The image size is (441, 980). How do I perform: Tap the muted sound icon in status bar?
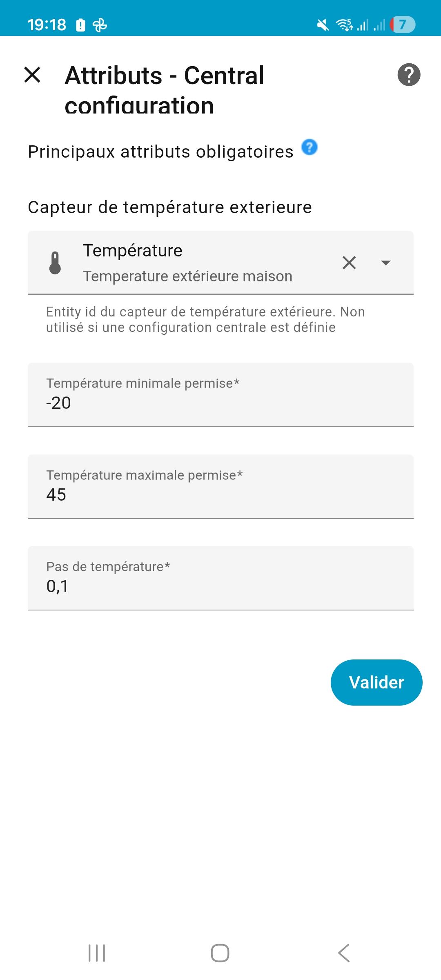pos(323,25)
